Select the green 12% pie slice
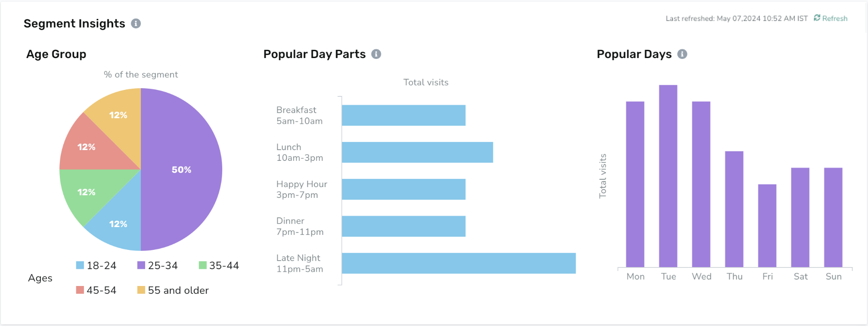Image resolution: width=868 pixels, height=326 pixels. click(86, 192)
